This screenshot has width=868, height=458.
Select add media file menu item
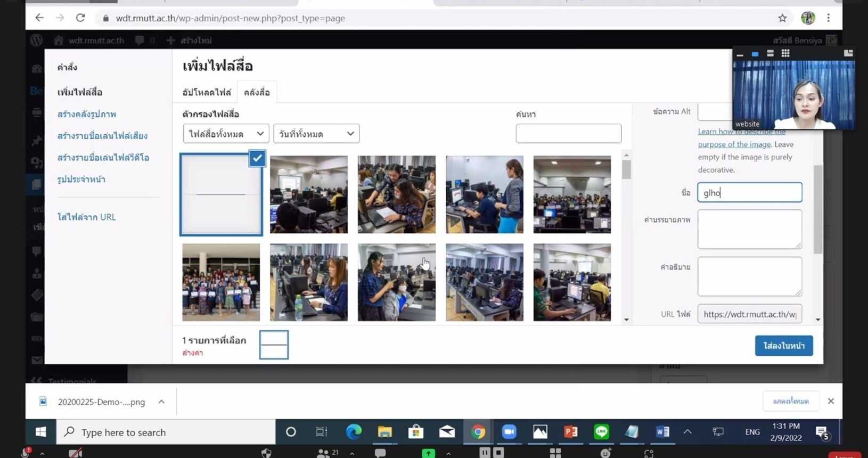(x=80, y=92)
